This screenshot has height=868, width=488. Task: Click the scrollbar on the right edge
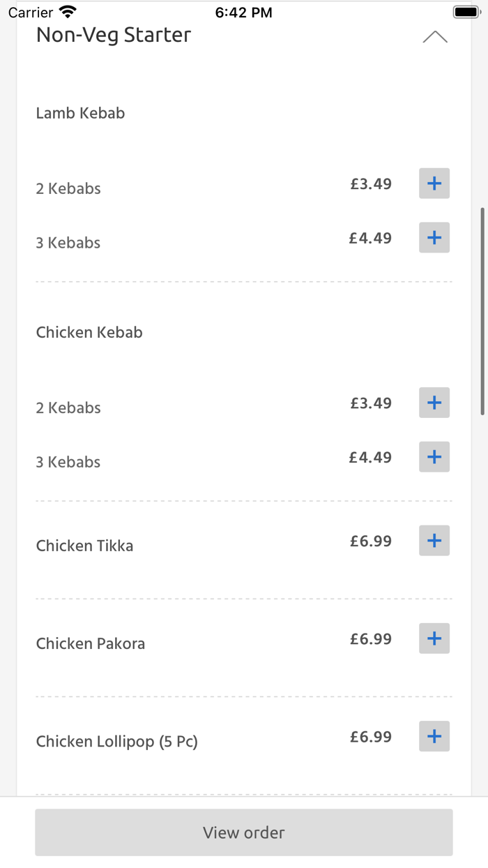tap(483, 307)
